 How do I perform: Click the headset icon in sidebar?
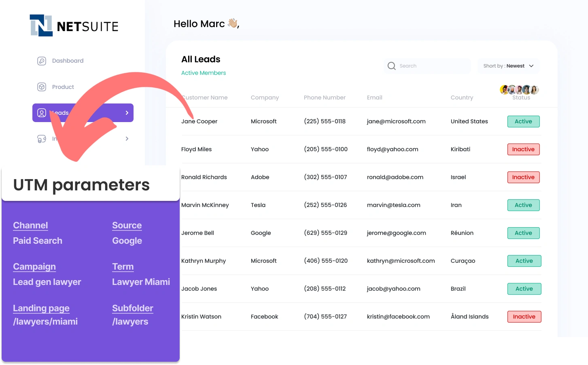coord(42,139)
